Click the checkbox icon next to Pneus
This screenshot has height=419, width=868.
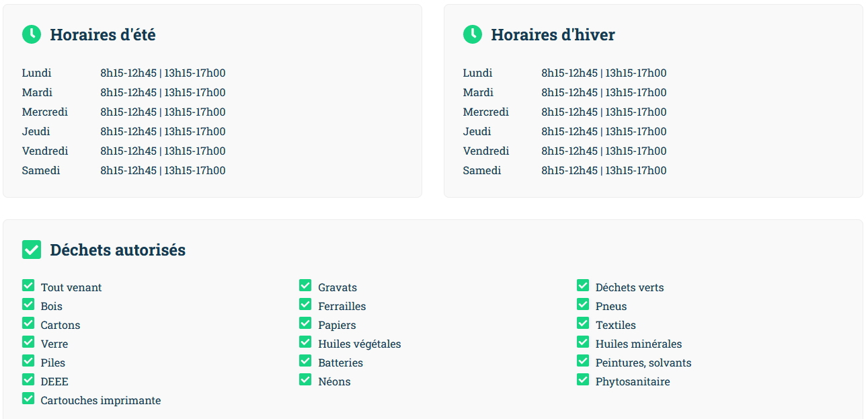tap(583, 305)
